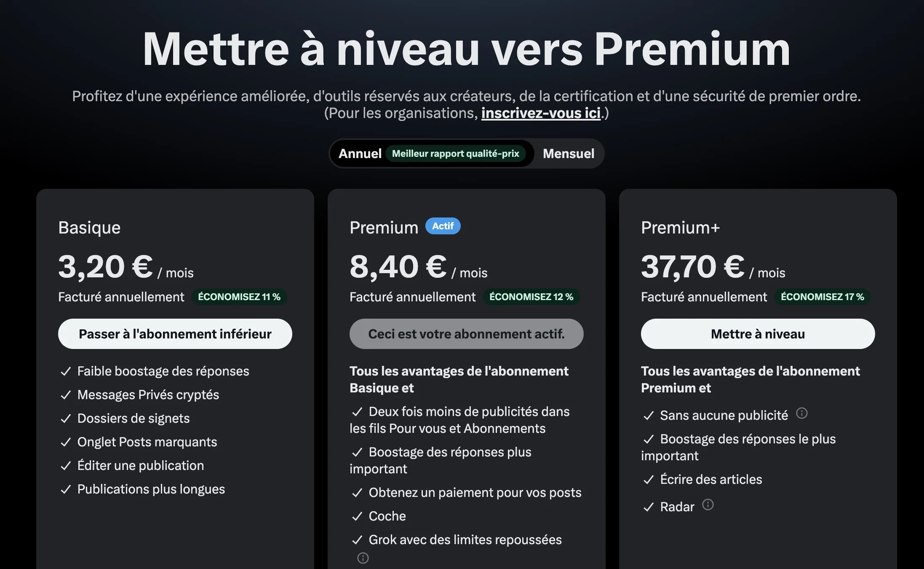Click ÉCONOMISEZ 17 % badge on Premium+
924x569 pixels.
point(822,297)
